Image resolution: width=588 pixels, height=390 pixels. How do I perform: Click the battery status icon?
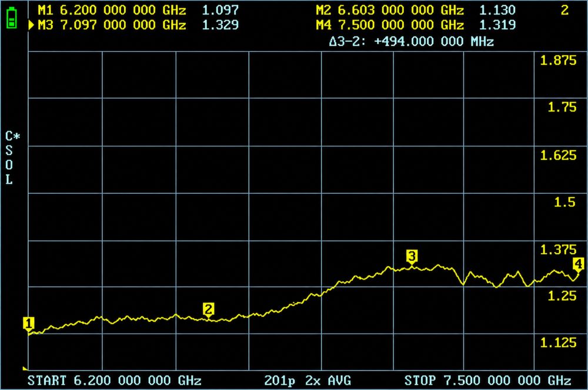[x=12, y=19]
